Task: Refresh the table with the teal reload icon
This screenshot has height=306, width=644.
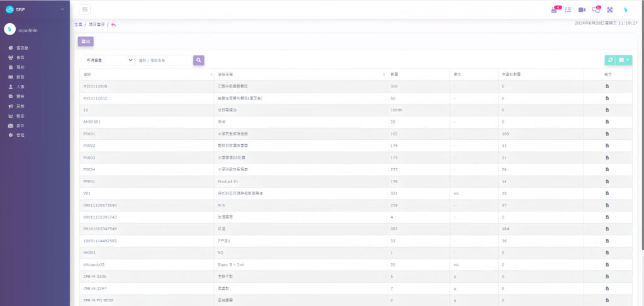Action: point(610,60)
